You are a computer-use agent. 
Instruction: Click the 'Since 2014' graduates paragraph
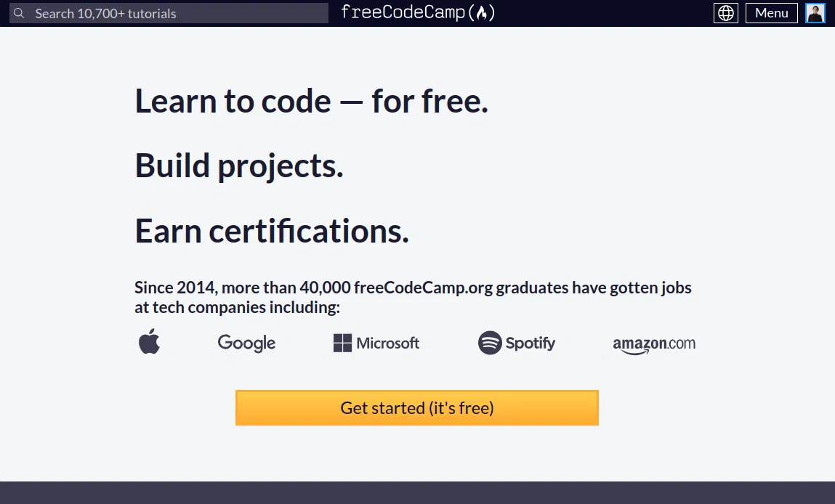click(x=413, y=297)
